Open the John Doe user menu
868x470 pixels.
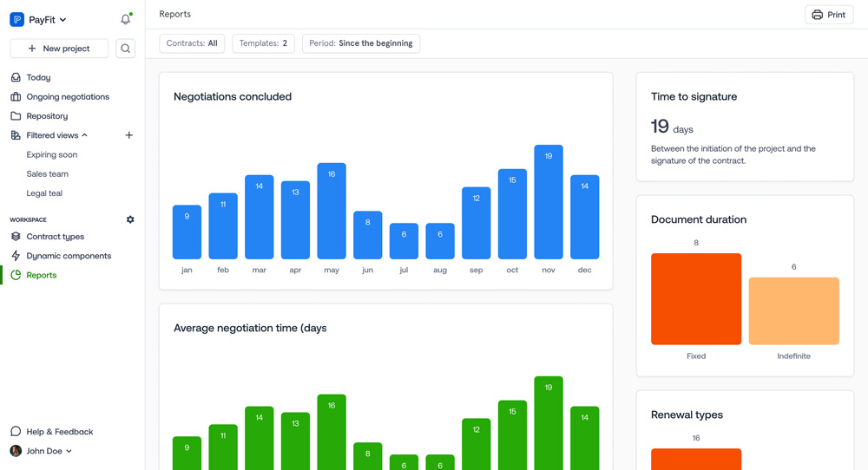42,451
